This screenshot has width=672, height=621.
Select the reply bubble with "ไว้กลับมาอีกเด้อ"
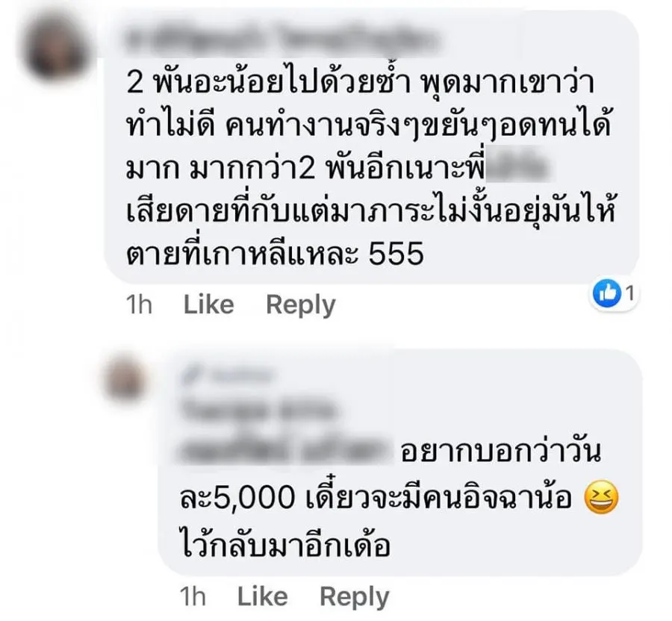[x=400, y=463]
